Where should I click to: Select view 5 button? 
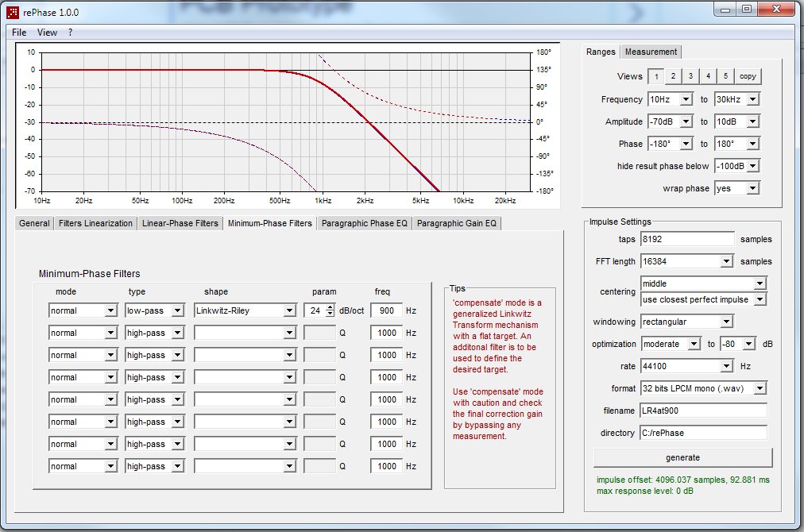coord(725,76)
